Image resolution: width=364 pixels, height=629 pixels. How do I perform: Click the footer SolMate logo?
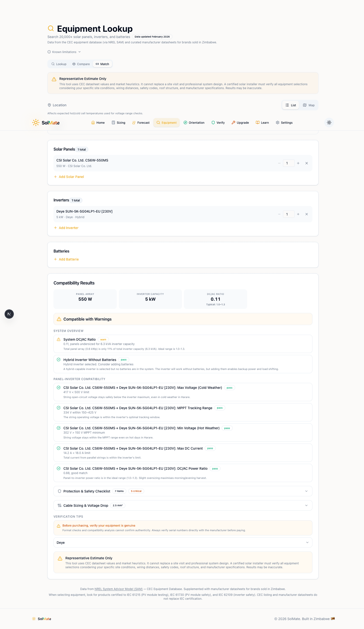(42, 619)
